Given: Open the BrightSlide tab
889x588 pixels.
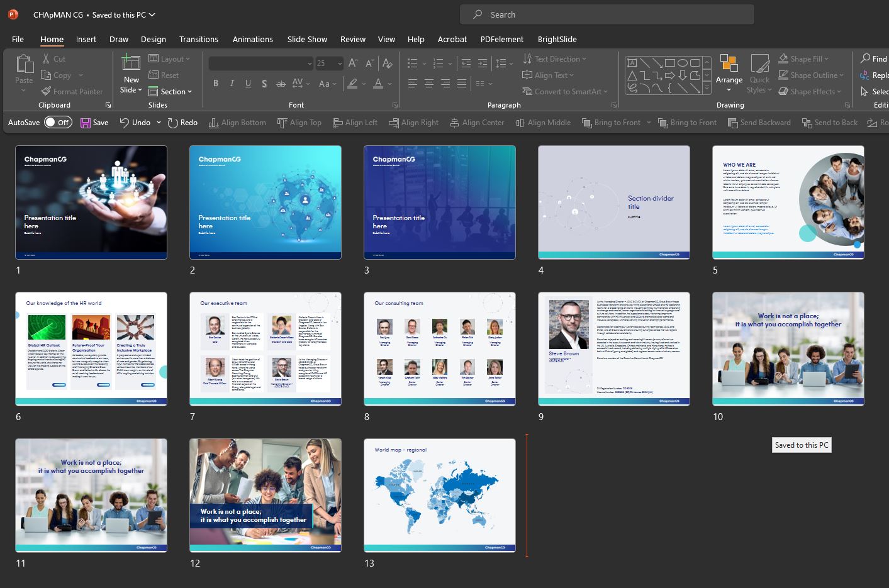Looking at the screenshot, I should tap(557, 39).
